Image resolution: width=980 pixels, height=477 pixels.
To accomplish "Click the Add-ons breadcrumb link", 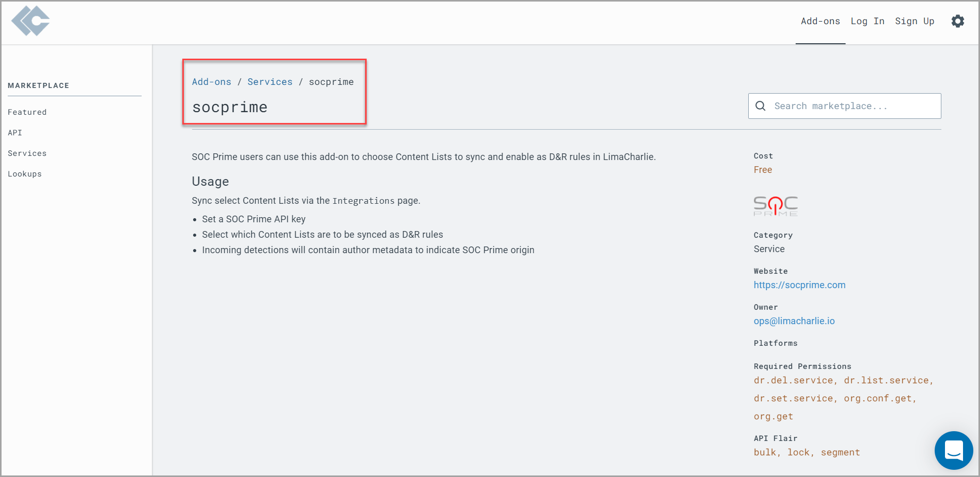I will coord(212,82).
